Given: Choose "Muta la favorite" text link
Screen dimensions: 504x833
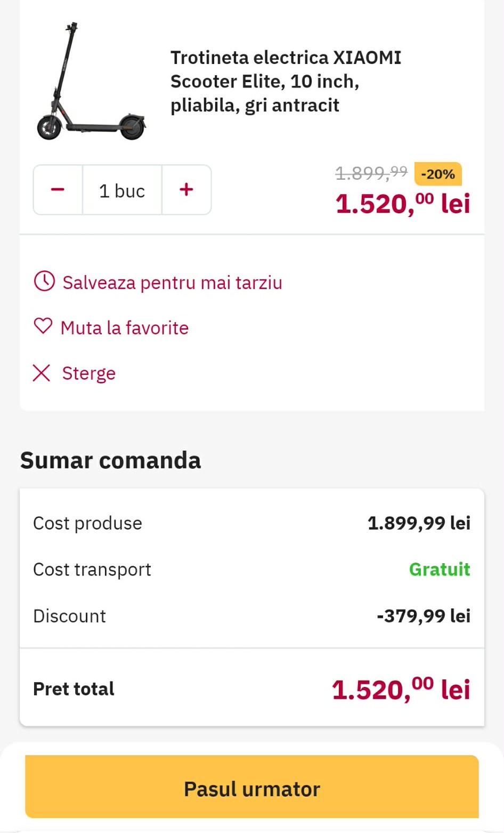Looking at the screenshot, I should [125, 328].
